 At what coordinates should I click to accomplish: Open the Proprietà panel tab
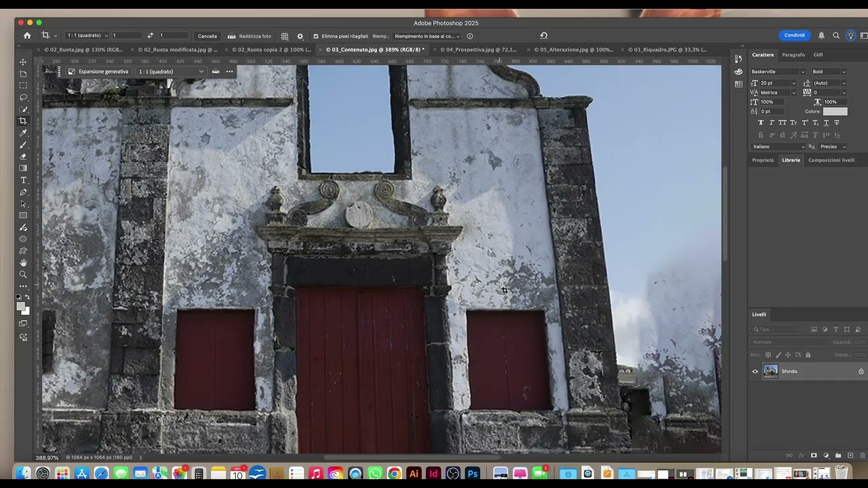point(763,160)
